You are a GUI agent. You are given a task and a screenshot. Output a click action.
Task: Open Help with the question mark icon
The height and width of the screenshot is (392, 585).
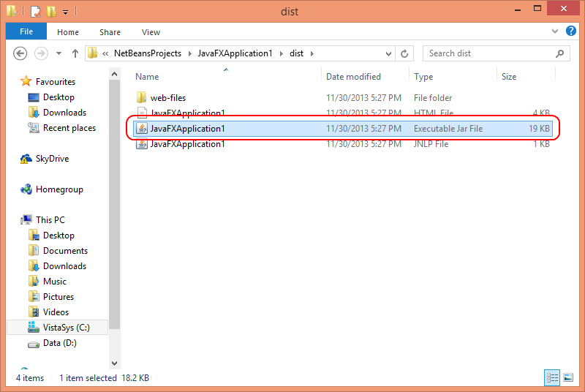coord(571,31)
